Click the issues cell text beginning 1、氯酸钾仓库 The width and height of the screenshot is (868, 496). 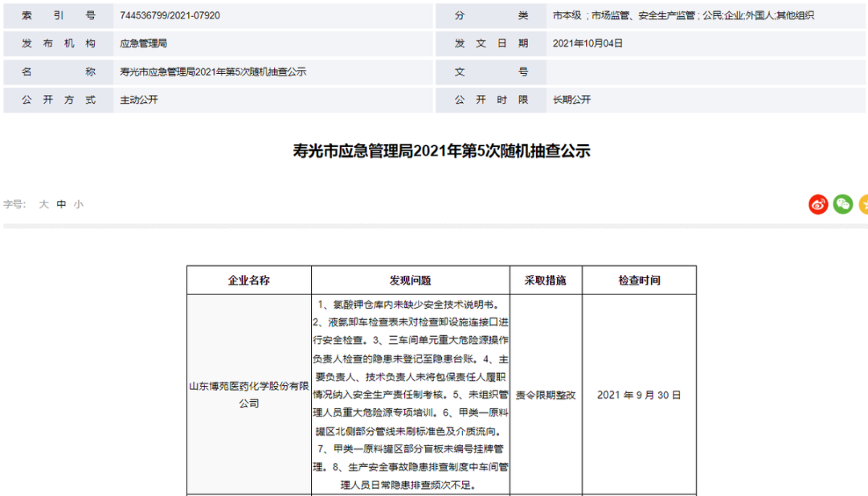[x=410, y=395]
